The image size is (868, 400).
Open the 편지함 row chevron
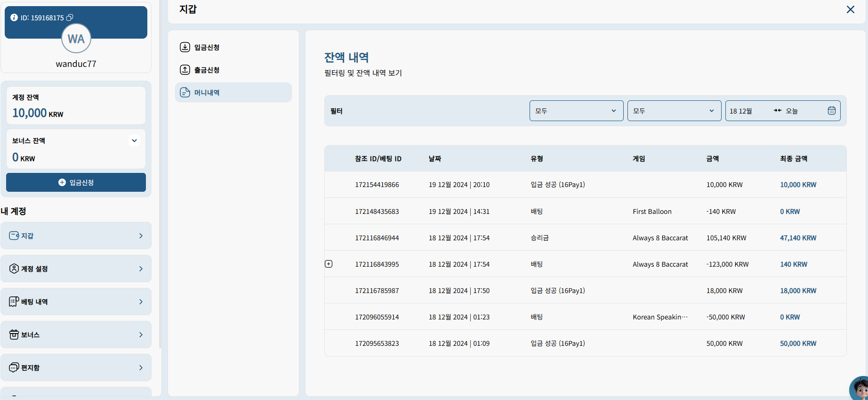141,367
